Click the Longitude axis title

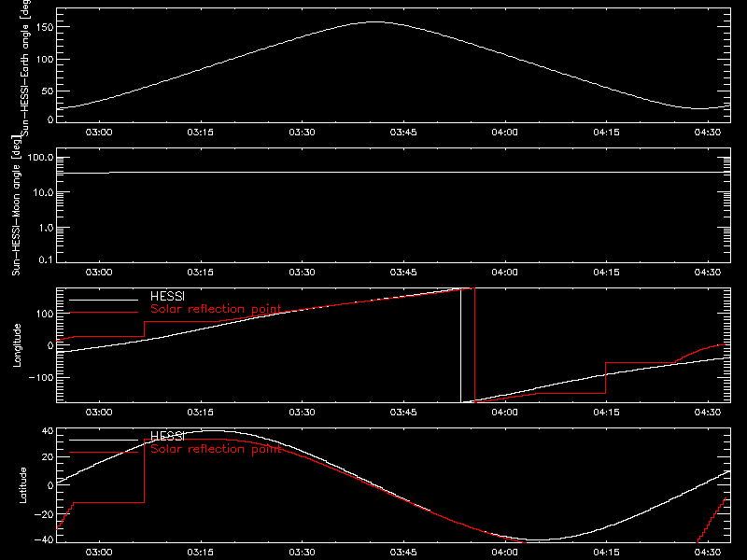coord(17,345)
